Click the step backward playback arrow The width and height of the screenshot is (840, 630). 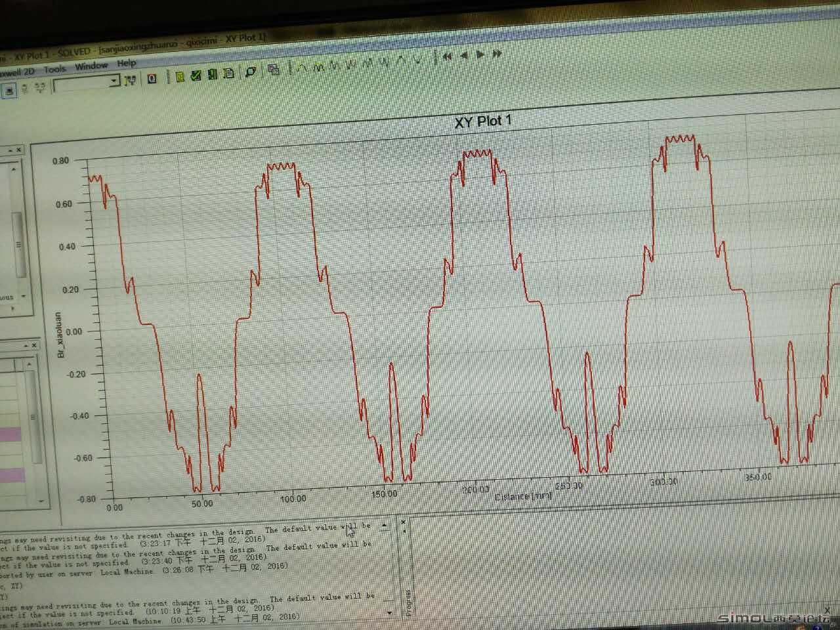(x=464, y=55)
